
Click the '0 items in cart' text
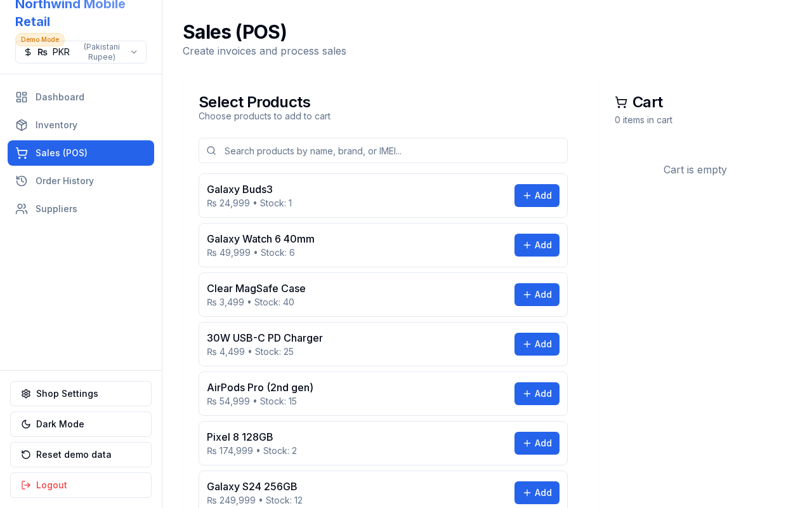click(643, 120)
